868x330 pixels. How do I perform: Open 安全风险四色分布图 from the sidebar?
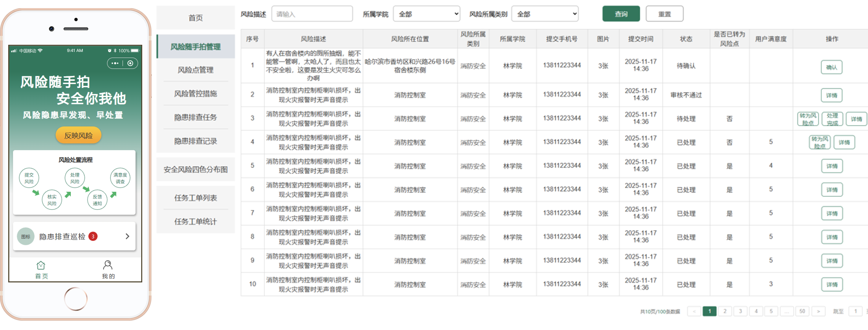click(195, 169)
